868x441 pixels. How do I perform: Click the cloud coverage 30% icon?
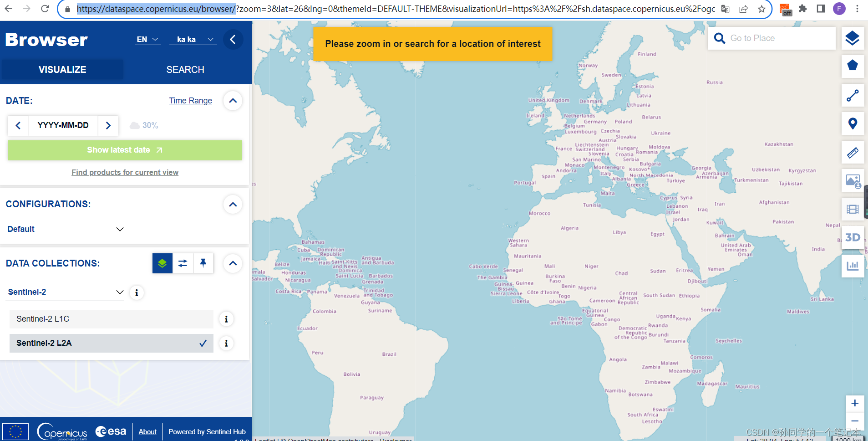pyautogui.click(x=135, y=125)
